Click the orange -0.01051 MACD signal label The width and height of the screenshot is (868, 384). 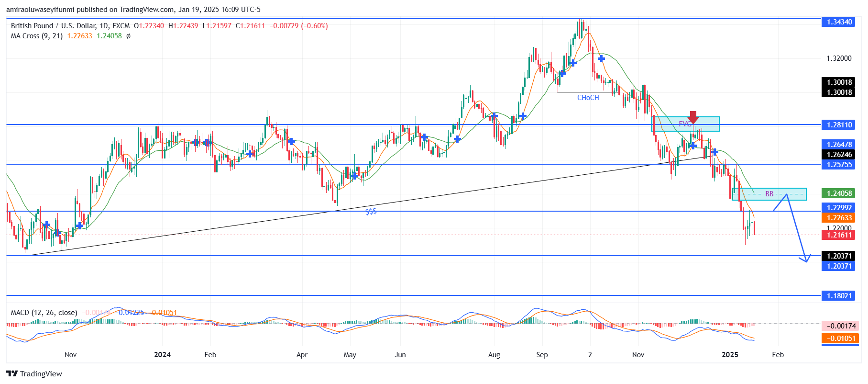(x=841, y=339)
